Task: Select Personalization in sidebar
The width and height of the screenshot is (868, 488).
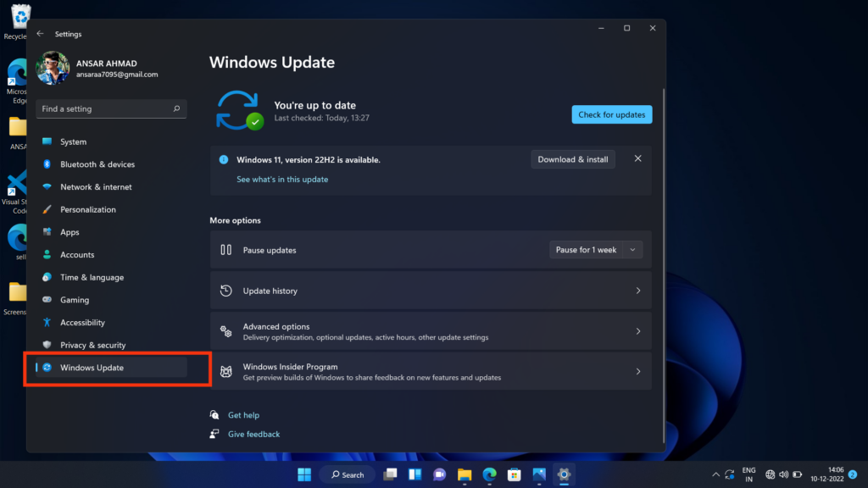Action: tap(111, 210)
